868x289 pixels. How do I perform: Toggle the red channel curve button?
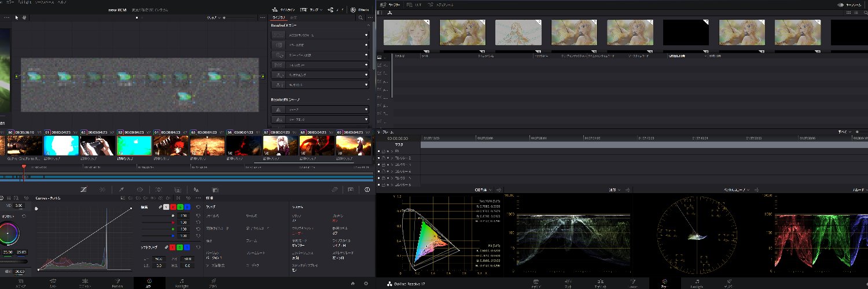(173, 206)
